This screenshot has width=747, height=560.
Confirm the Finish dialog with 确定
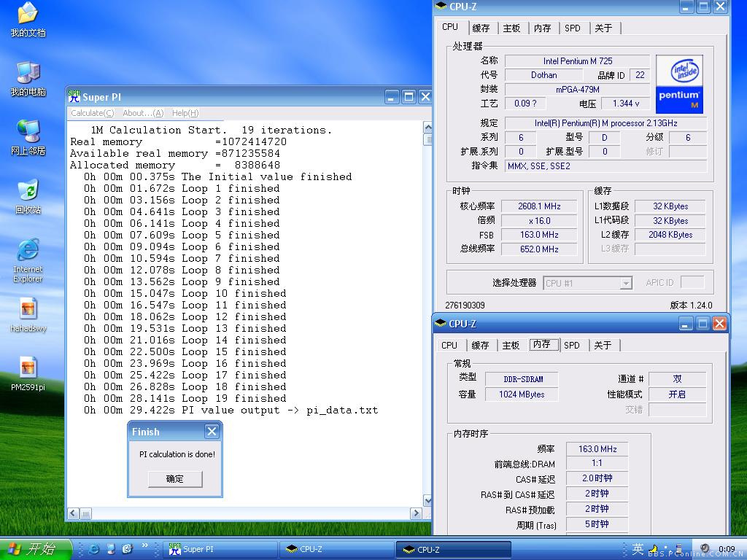click(175, 479)
